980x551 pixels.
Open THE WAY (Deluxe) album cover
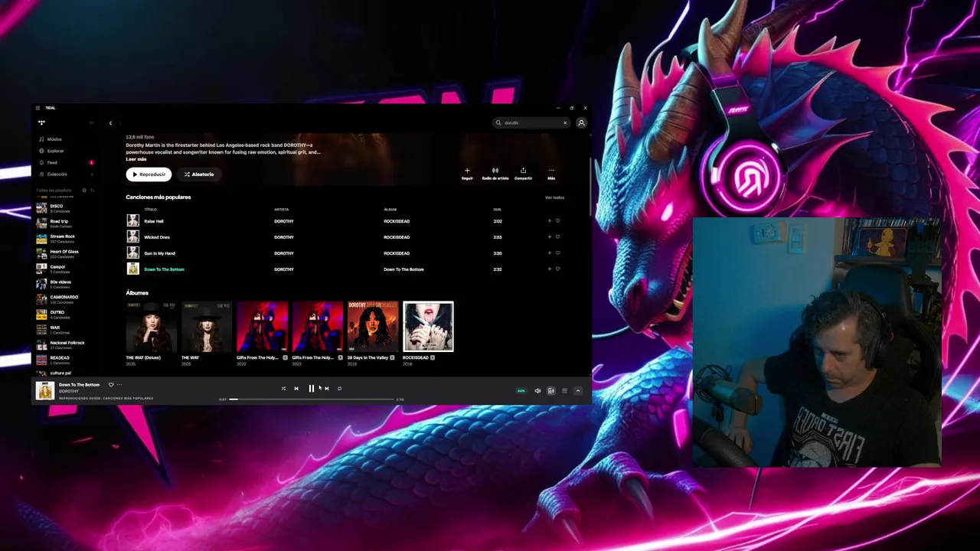pos(152,327)
